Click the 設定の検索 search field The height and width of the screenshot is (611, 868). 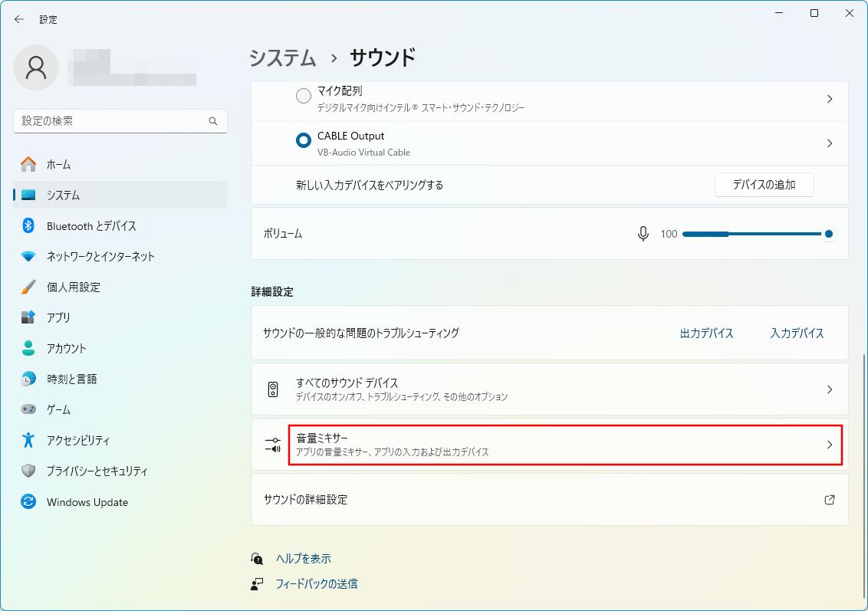coord(120,121)
